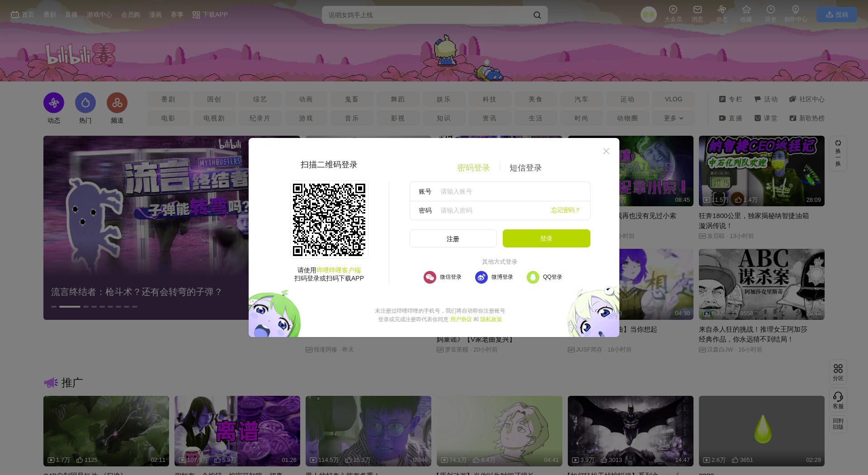Click the green 登录 button in dialog
The height and width of the screenshot is (475, 868).
(546, 238)
